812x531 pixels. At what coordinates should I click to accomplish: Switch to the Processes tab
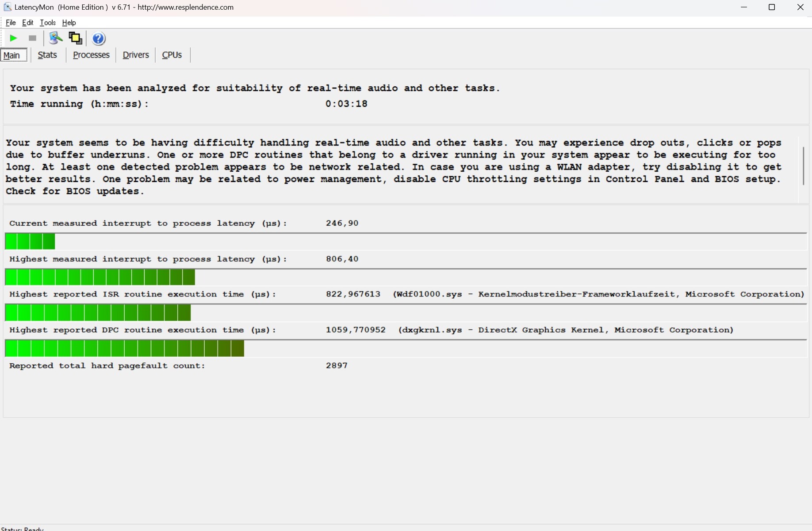pos(91,55)
